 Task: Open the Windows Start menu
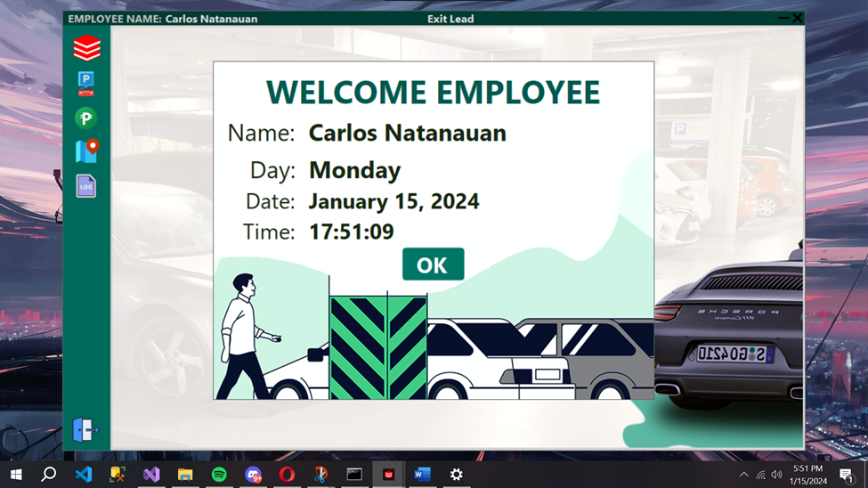click(16, 475)
